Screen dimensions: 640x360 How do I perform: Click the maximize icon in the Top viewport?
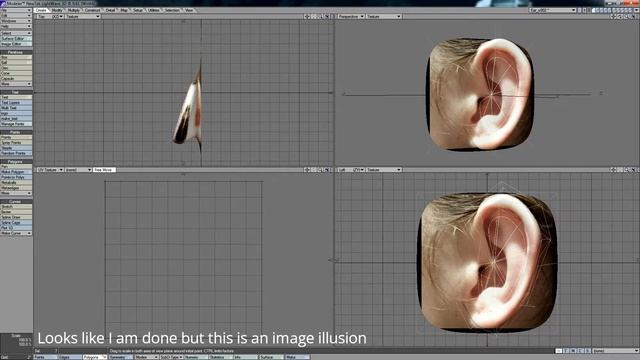[327, 17]
